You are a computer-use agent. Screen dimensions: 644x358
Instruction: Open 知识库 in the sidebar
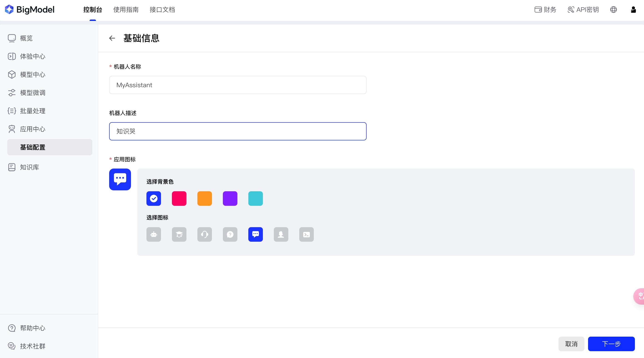pyautogui.click(x=30, y=167)
